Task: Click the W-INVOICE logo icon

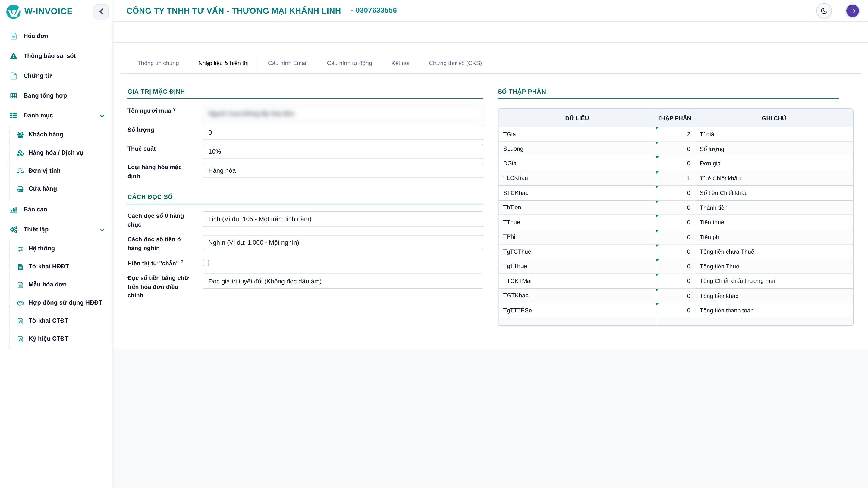Action: click(14, 11)
